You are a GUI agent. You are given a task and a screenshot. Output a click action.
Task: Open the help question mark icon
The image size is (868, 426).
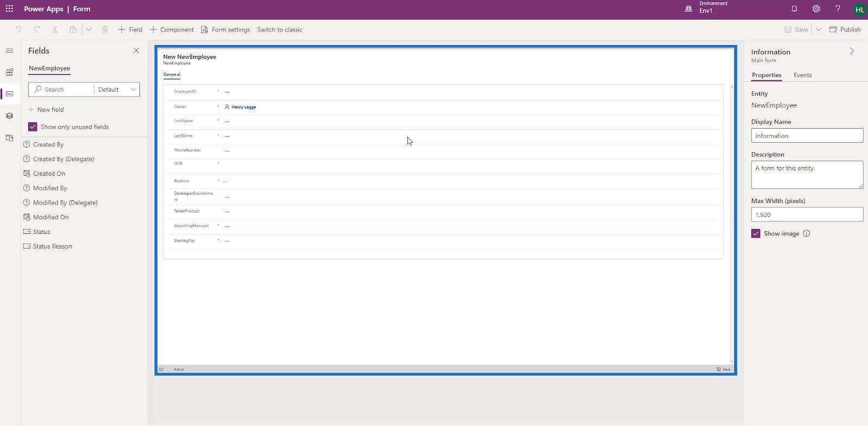[838, 9]
